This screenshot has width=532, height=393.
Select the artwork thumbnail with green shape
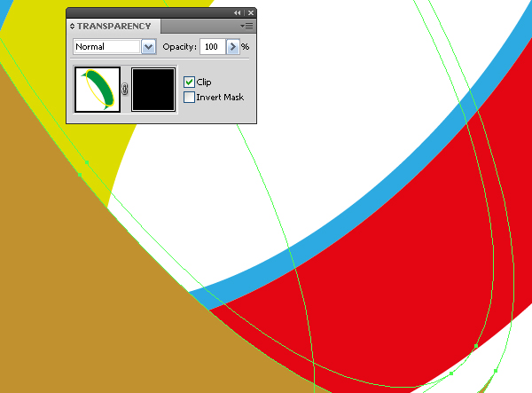pos(98,90)
